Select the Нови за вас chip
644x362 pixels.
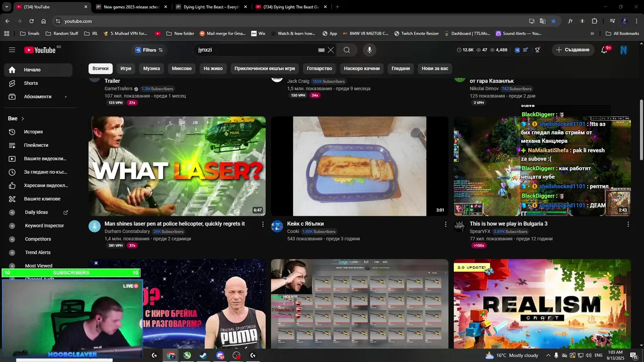pos(435,68)
